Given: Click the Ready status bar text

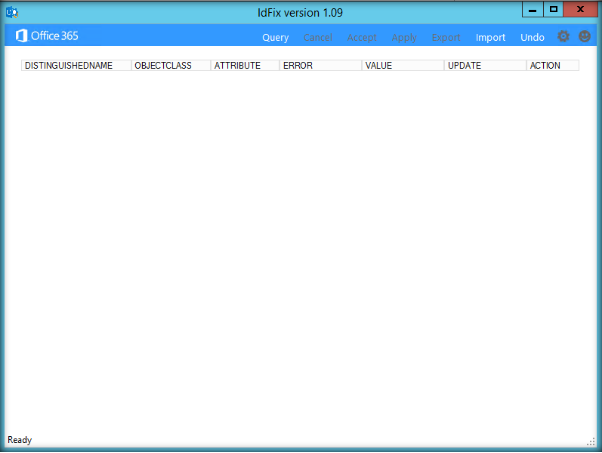Looking at the screenshot, I should [x=20, y=440].
